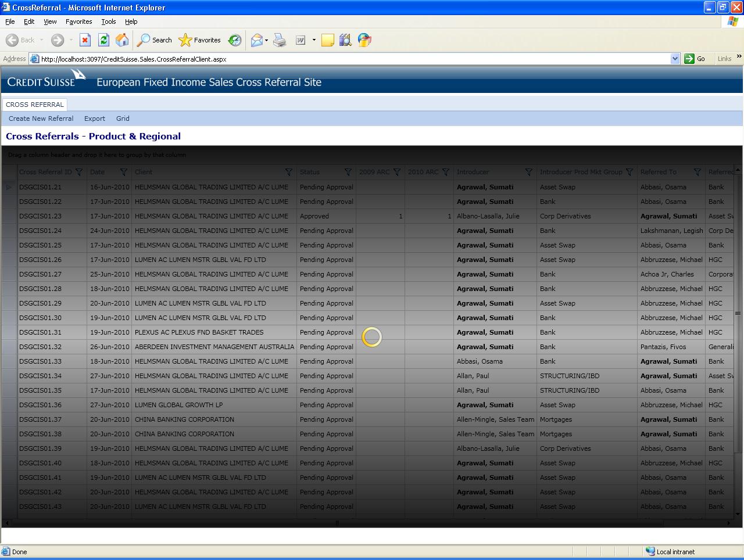Viewport: 744px width, 560px height.
Task: Open the View menu
Action: pos(50,21)
